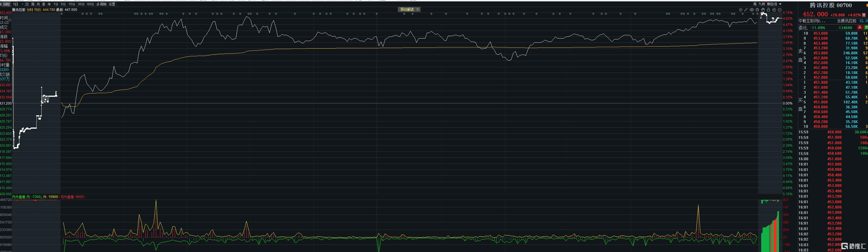Zoom in with the plus icon

(x=774, y=10)
